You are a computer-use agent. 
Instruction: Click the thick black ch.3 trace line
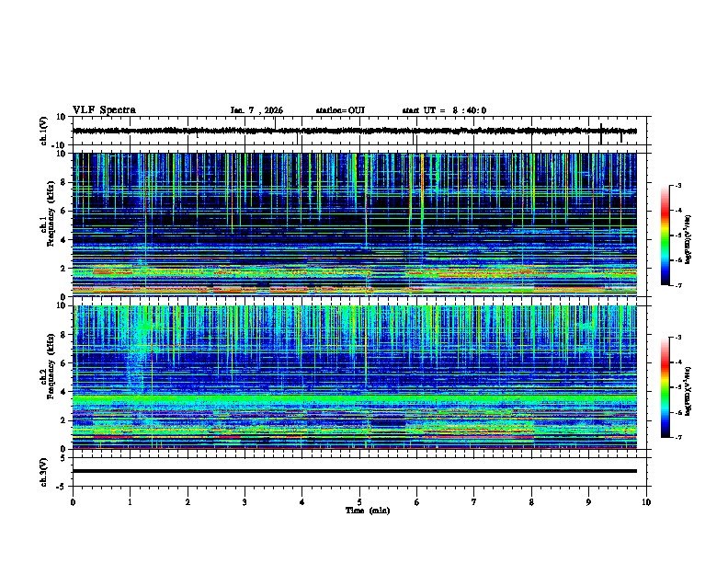click(355, 471)
